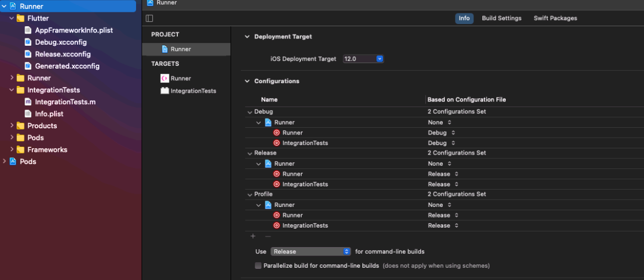Click the IntegrationTests.m file icon
Viewport: 644px width, 280px height.
(28, 102)
